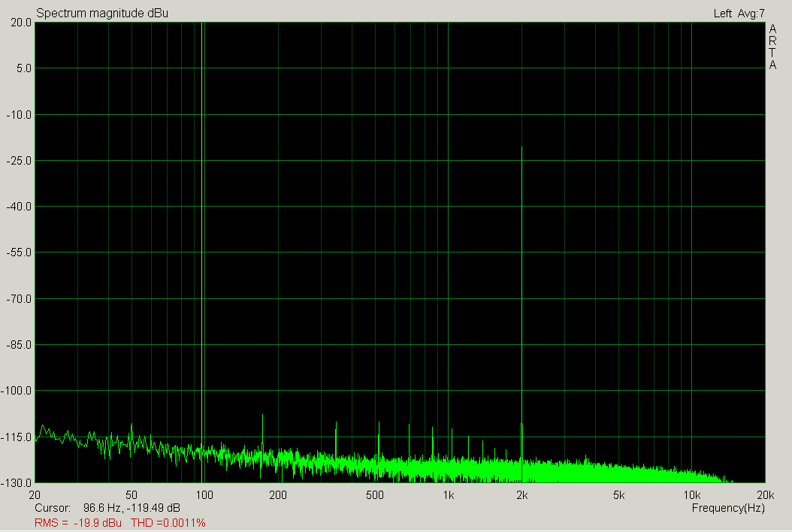792x532 pixels.
Task: Click the '-25.0' y-axis label
Action: coord(19,161)
